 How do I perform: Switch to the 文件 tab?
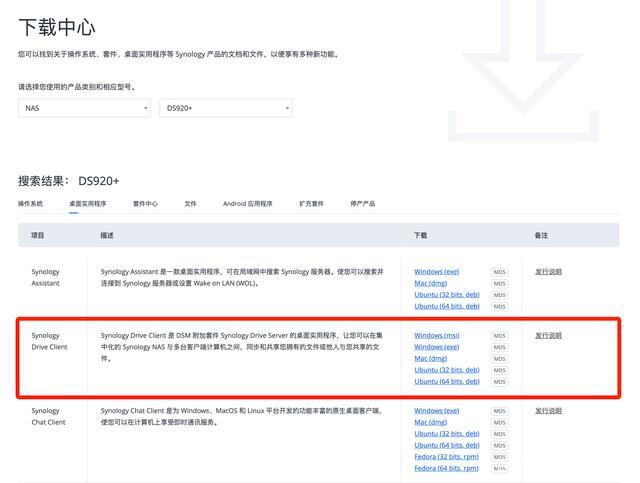pyautogui.click(x=190, y=203)
